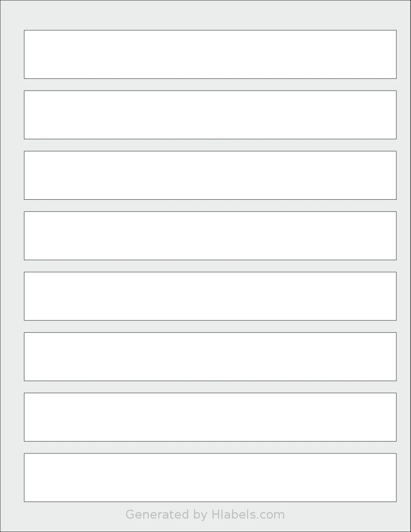Click the 'Hlabels.com' word in footer

coord(248,515)
